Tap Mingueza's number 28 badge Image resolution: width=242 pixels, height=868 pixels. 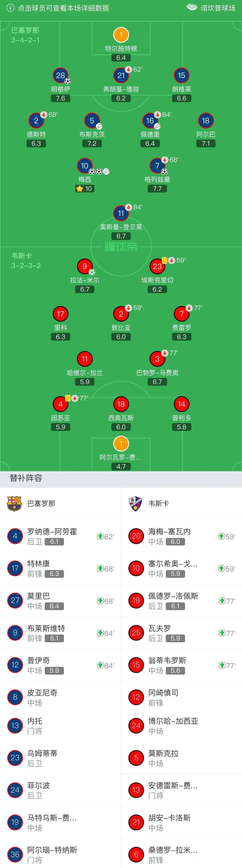pos(60,76)
